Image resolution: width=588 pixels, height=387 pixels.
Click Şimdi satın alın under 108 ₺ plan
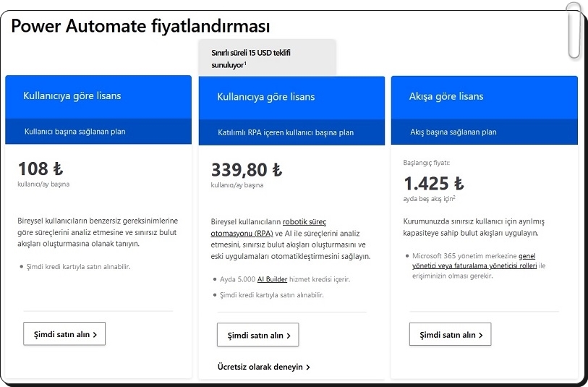coord(64,333)
